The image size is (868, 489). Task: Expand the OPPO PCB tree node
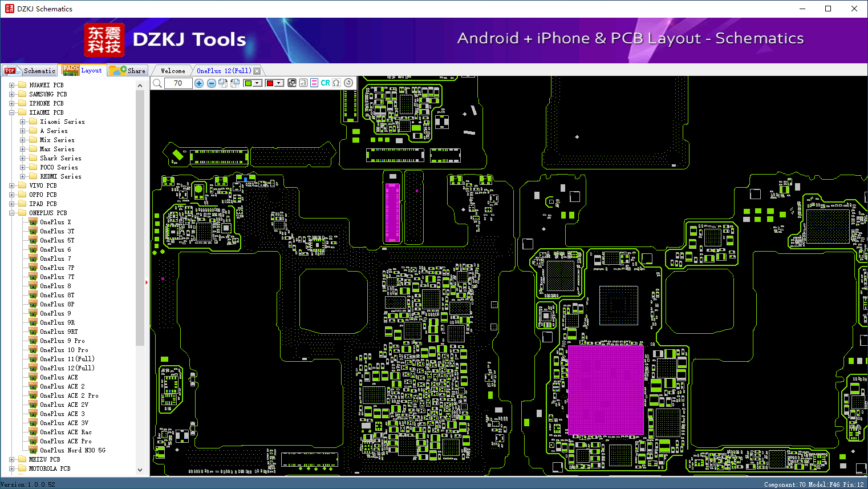click(11, 195)
